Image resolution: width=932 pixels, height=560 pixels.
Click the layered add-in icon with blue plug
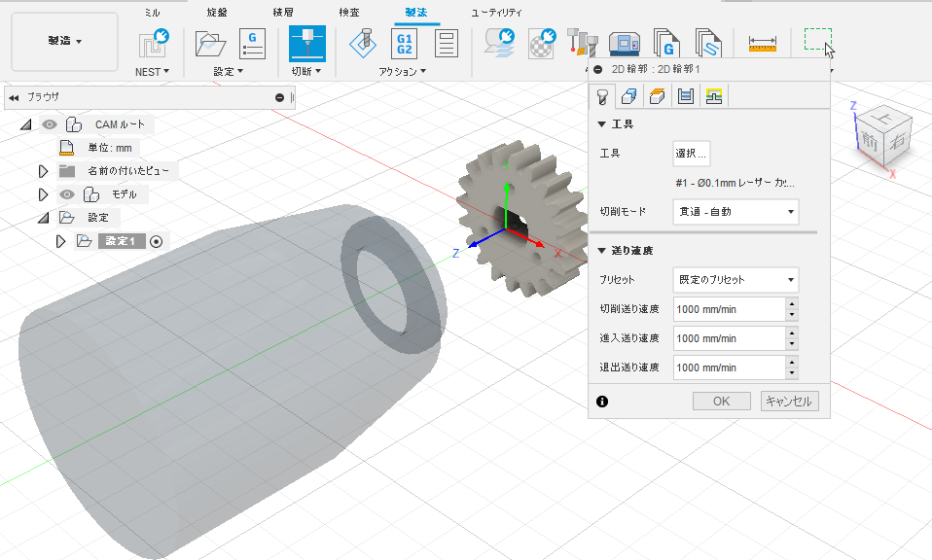[499, 44]
